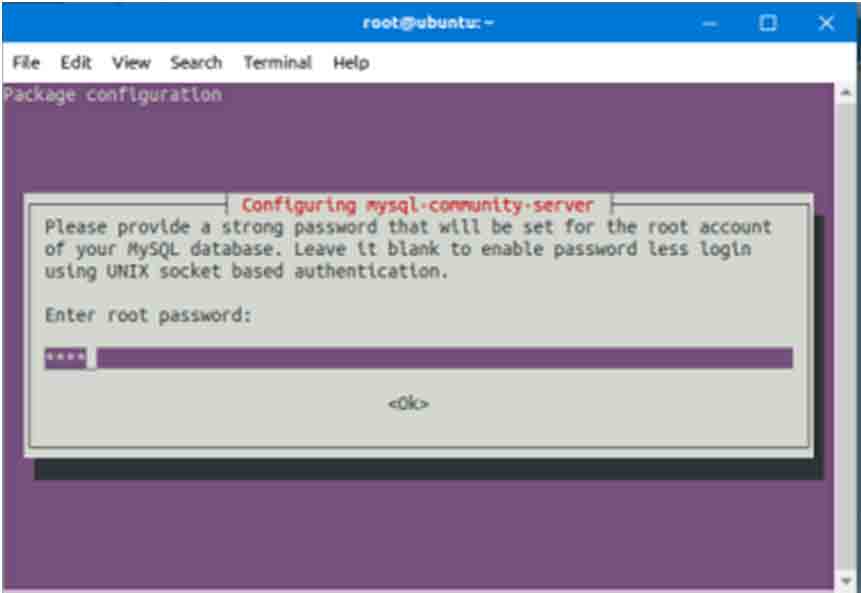This screenshot has height=593, width=861.
Task: Click the <Ok> button in dialog
Action: pos(409,404)
